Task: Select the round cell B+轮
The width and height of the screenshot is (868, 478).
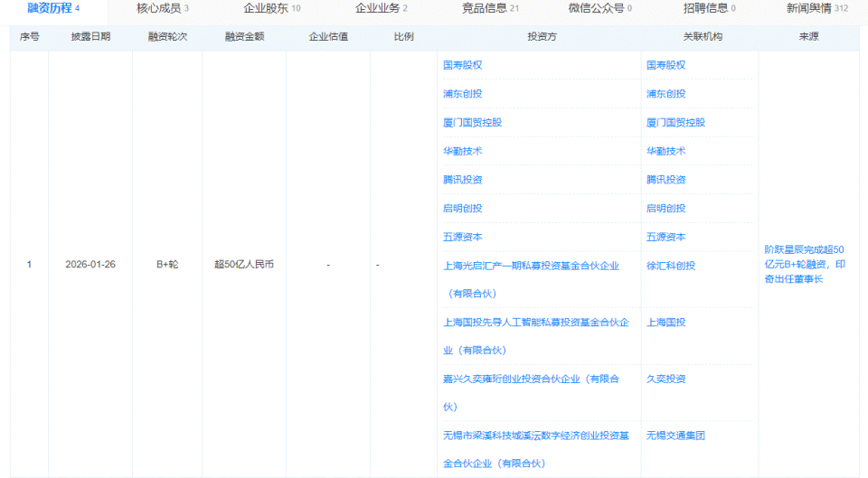Action: coord(167,265)
